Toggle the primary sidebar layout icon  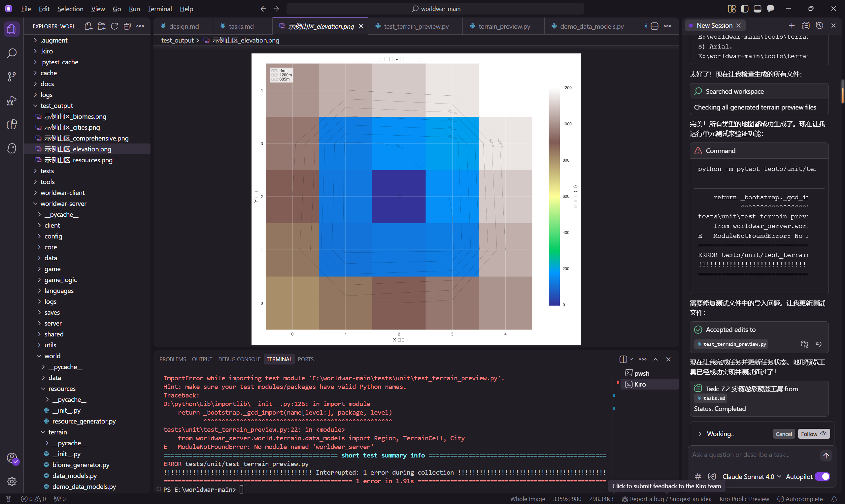745,9
